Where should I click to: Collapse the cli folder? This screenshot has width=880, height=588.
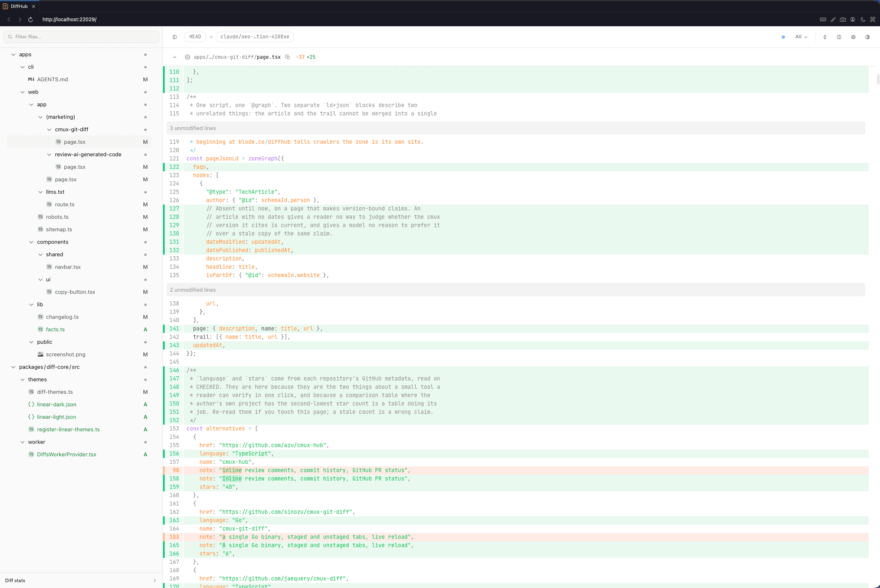click(x=23, y=67)
